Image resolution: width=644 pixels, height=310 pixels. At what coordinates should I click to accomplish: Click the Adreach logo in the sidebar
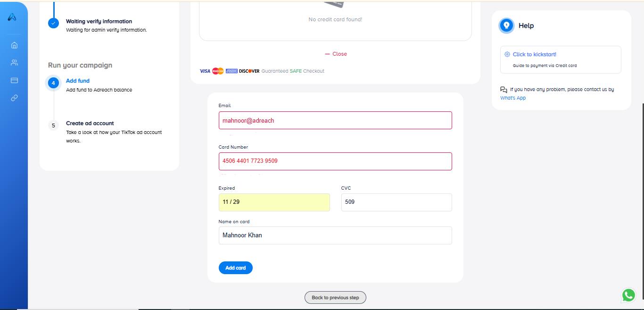(x=13, y=17)
